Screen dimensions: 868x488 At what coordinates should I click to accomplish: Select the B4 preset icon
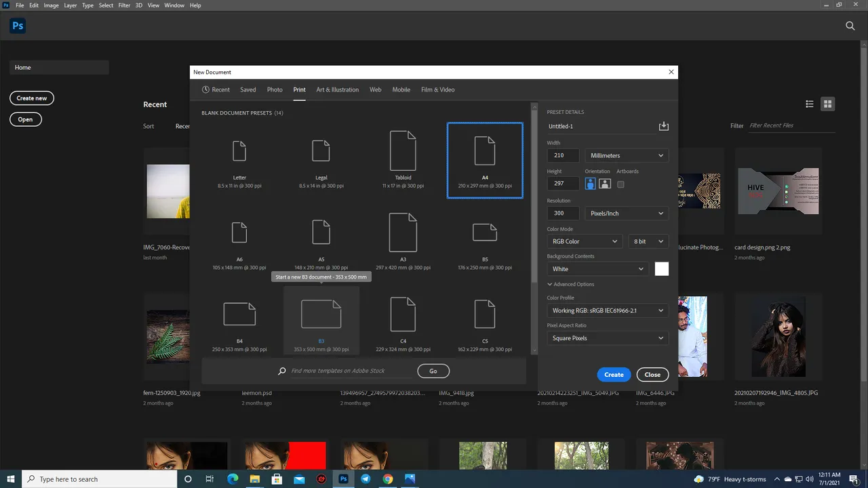pos(239,314)
